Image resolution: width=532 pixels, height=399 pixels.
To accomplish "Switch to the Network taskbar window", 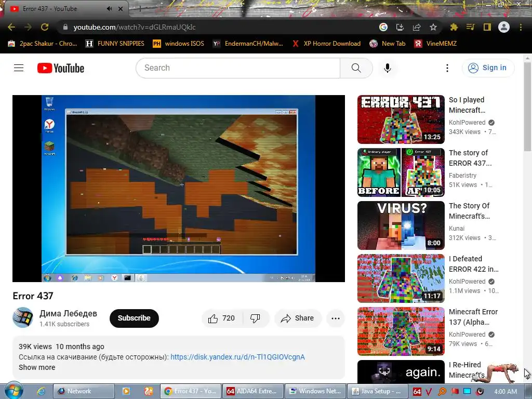I will 84,391.
